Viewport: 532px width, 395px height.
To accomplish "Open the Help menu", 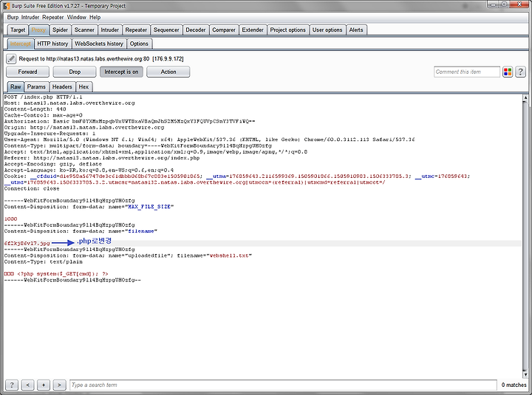I will 95,17.
